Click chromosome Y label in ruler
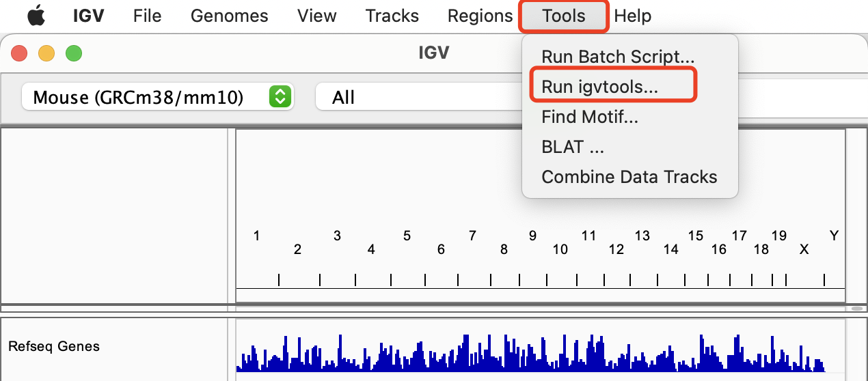Viewport: 868px width, 381px height. 834,236
